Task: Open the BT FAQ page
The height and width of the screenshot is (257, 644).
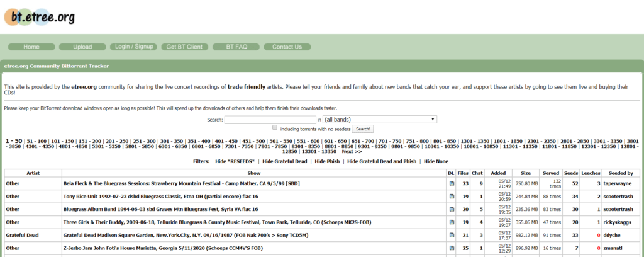Action: [236, 47]
